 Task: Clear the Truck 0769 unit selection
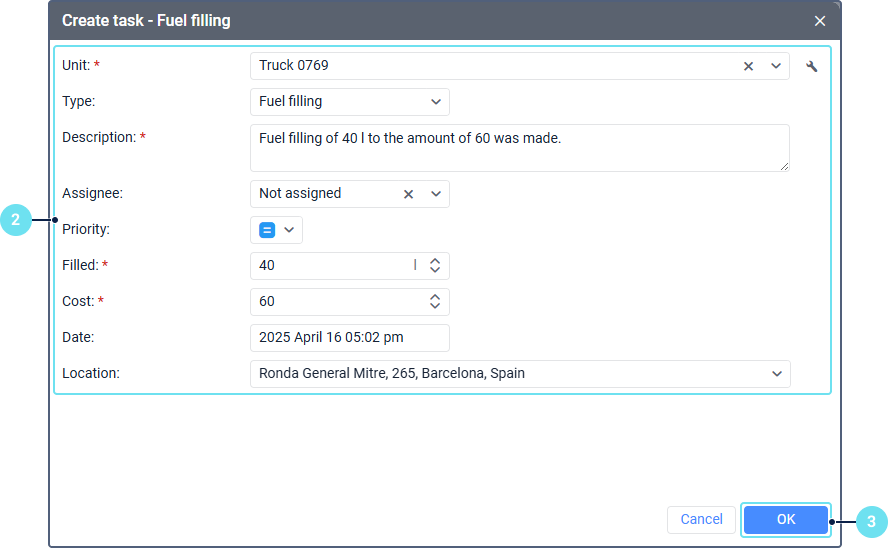(748, 67)
